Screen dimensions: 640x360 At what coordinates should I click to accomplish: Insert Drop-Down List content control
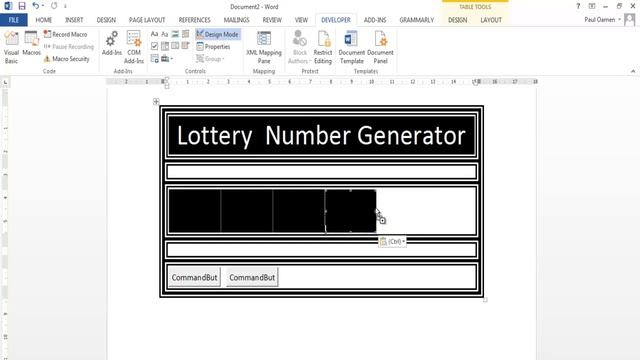(x=175, y=46)
